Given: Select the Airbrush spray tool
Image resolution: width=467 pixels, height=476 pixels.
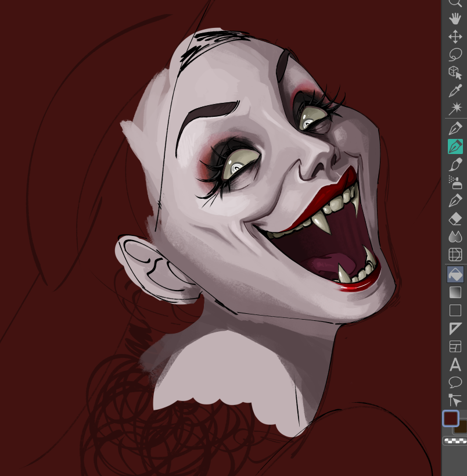Looking at the screenshot, I should (455, 182).
